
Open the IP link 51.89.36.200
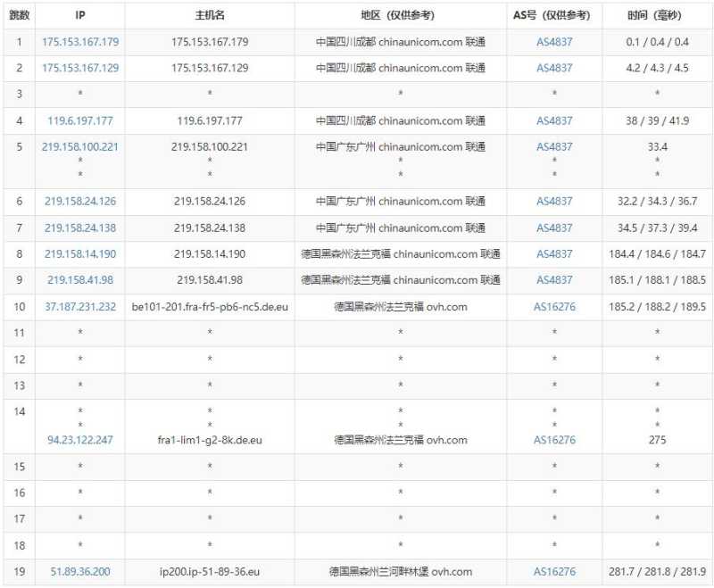tap(80, 572)
